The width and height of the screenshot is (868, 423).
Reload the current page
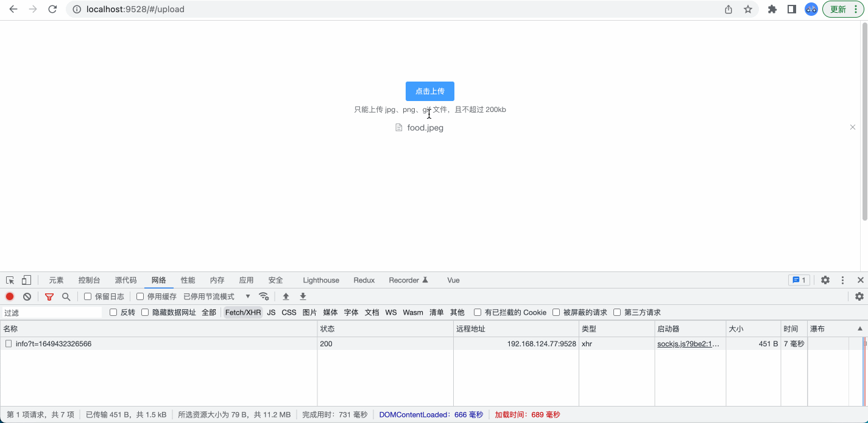coord(52,9)
